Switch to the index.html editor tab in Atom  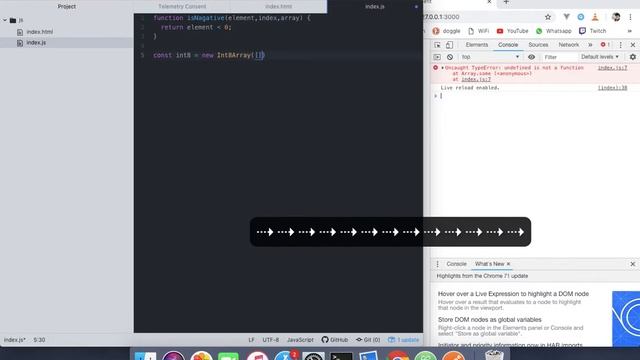coord(278,7)
